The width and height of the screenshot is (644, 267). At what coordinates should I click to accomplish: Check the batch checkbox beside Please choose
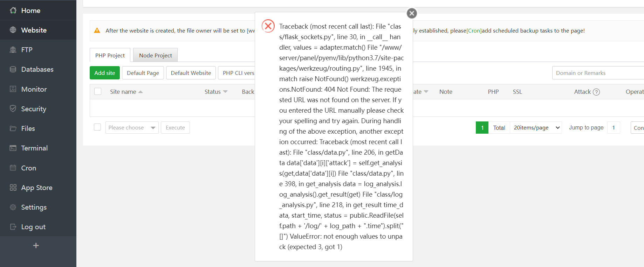click(x=97, y=127)
